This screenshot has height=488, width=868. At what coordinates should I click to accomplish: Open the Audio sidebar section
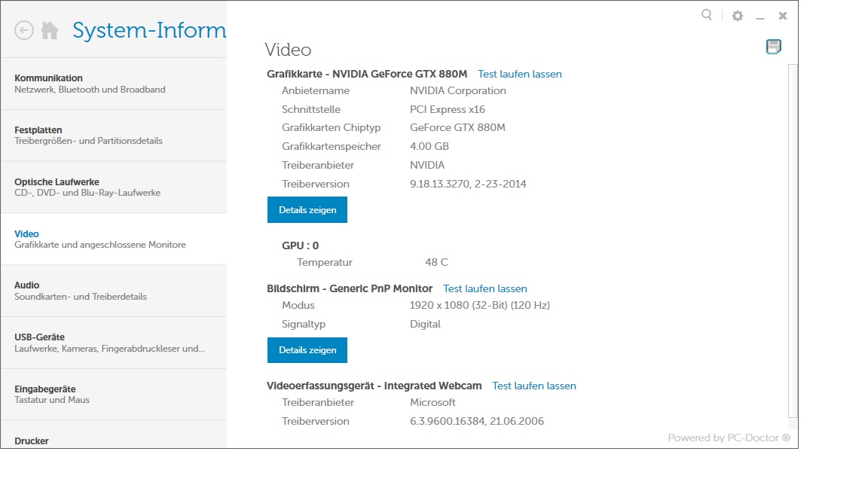coord(113,291)
